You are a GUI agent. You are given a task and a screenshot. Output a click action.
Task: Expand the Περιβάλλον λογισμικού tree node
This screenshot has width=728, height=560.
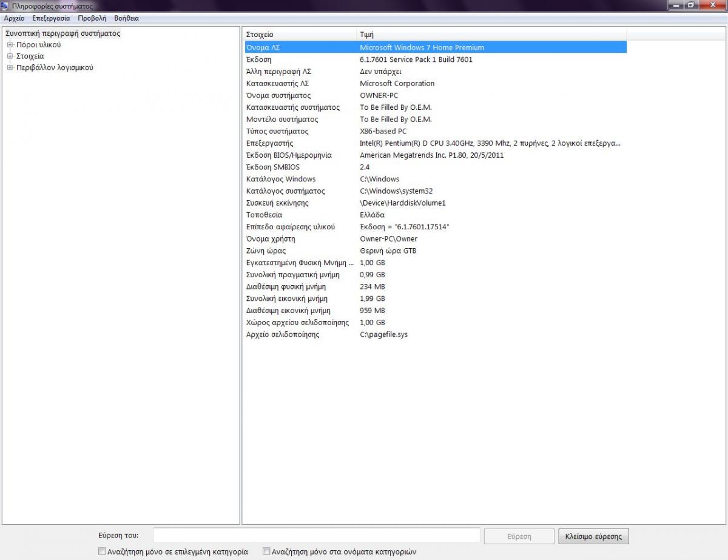click(10, 68)
